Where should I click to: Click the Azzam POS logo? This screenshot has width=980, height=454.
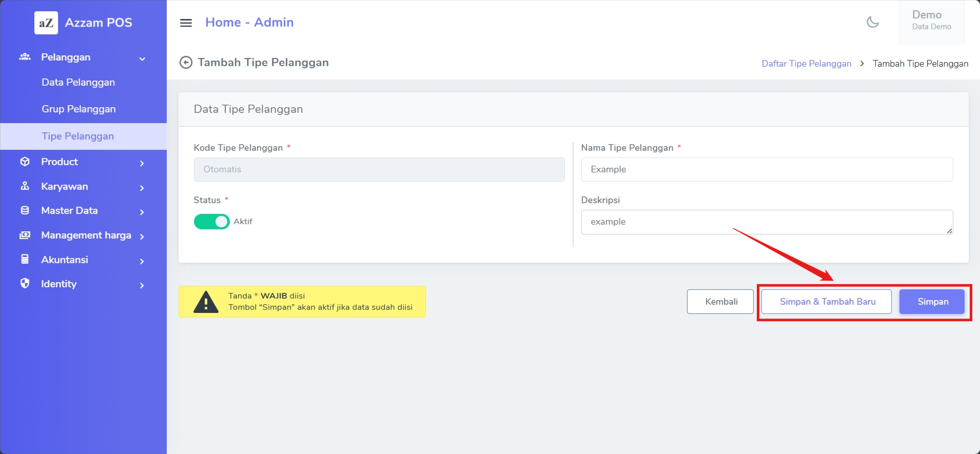tap(46, 23)
